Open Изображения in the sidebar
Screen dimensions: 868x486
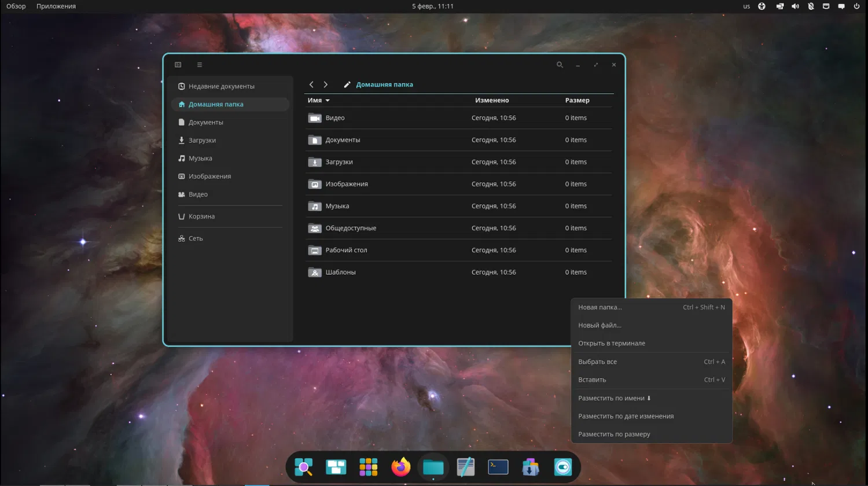click(x=230, y=176)
